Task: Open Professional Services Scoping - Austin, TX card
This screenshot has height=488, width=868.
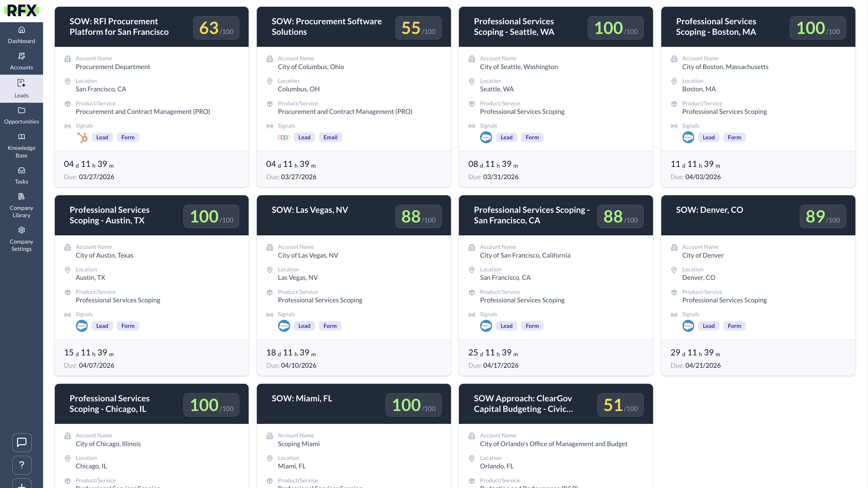Action: click(x=110, y=215)
